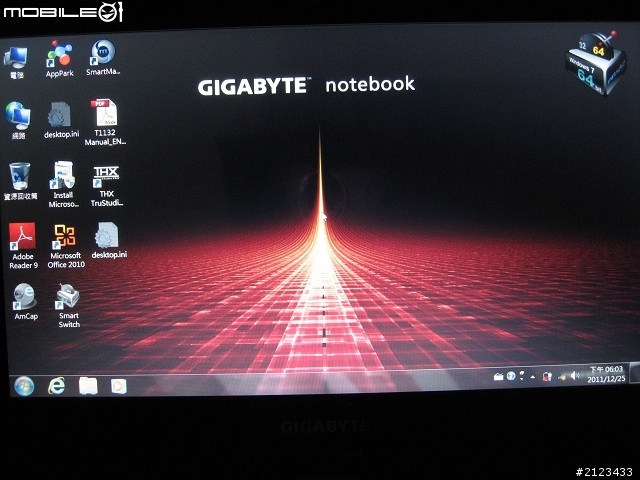640x480 pixels.
Task: Select the Adobe Reader 9 shortcut
Action: (x=23, y=246)
